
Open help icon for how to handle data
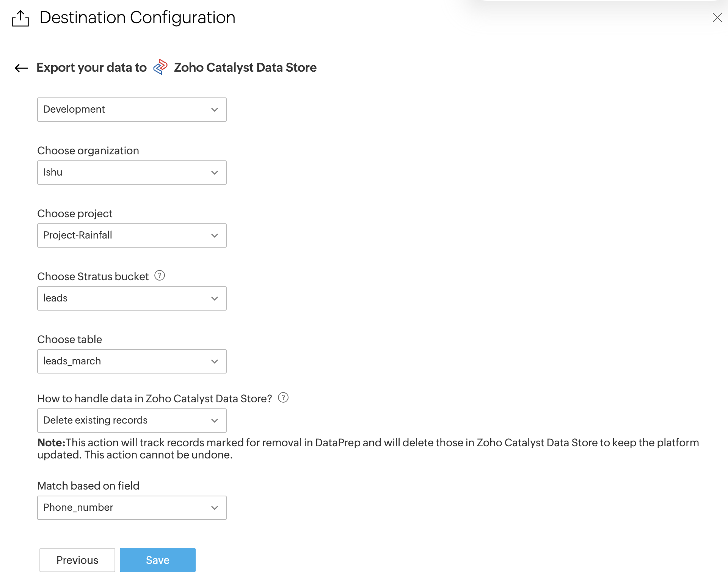point(283,398)
